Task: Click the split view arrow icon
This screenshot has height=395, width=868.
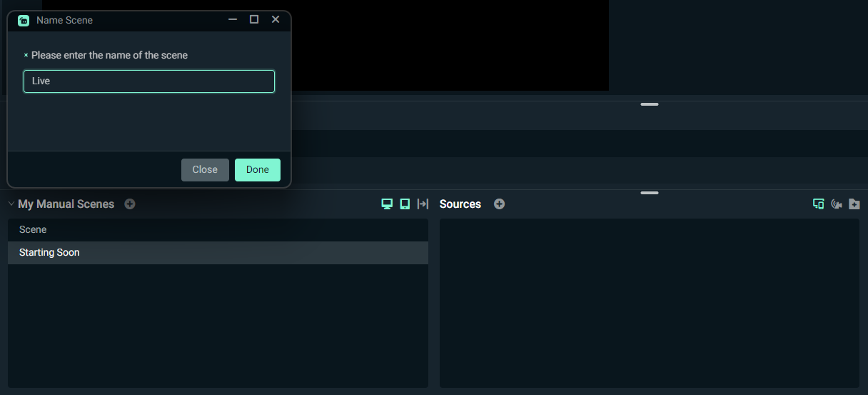Action: (423, 204)
